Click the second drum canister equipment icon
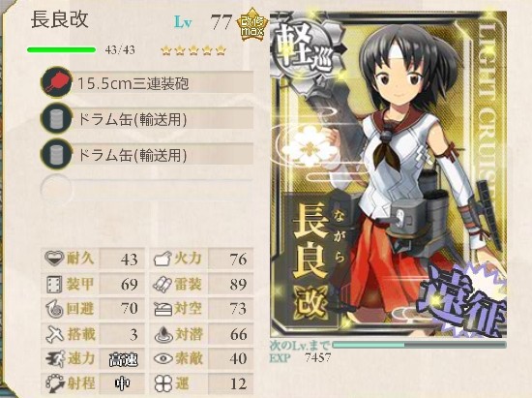 (56, 155)
